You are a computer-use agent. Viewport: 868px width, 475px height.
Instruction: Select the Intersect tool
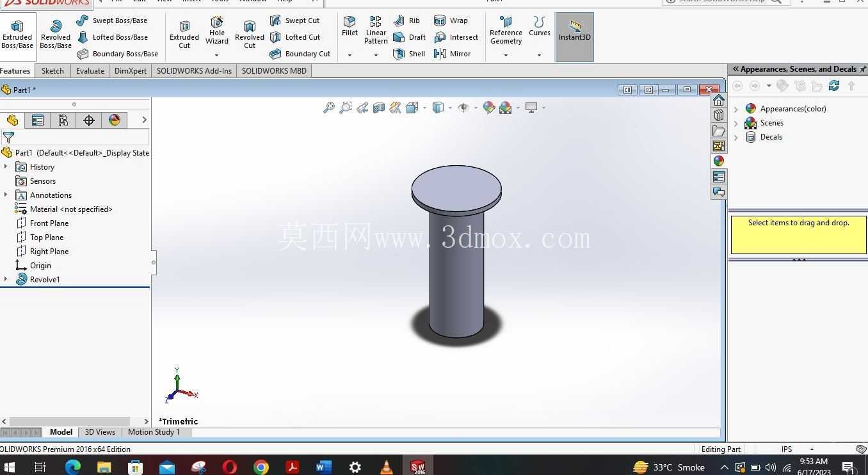[x=456, y=37]
